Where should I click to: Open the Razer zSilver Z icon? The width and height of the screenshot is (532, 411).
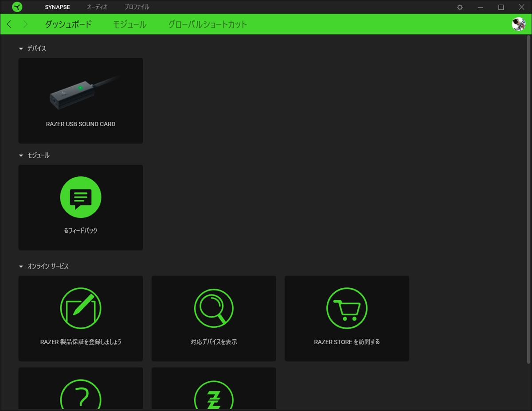point(214,394)
